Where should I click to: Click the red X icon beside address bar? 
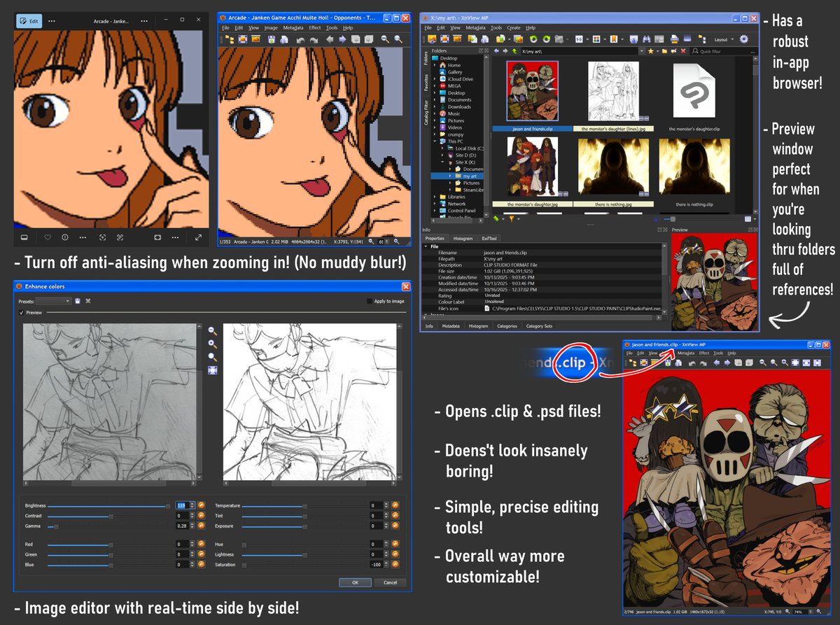point(682,51)
